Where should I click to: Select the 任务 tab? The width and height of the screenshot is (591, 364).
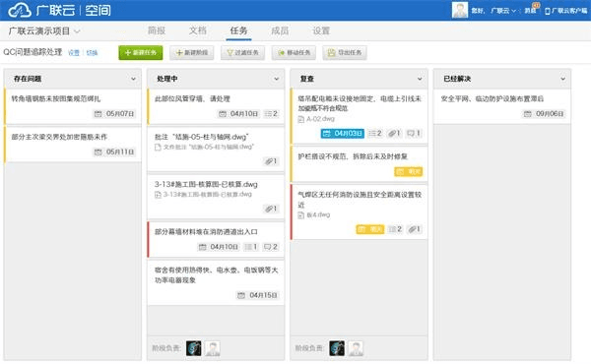(238, 30)
